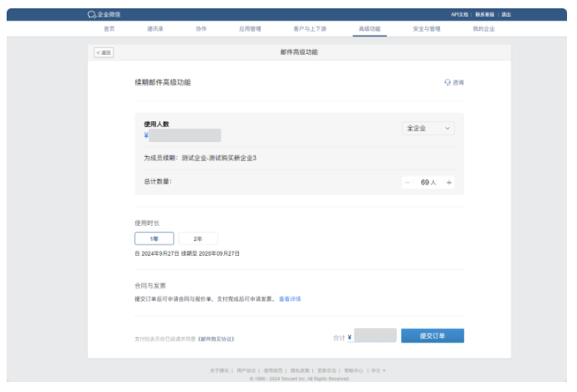Viewport: 577px width, 392px height.
Task: Click the 企业微信 logo icon
Action: click(91, 14)
